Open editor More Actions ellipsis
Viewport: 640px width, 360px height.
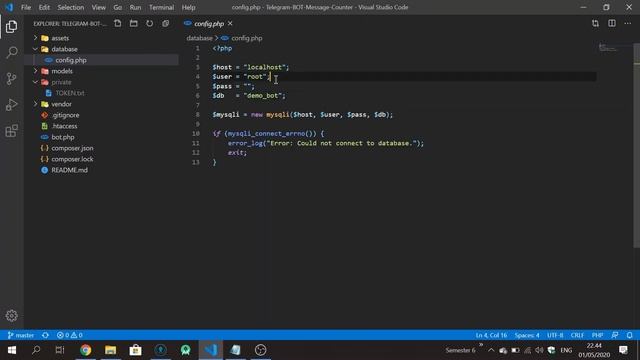628,23
